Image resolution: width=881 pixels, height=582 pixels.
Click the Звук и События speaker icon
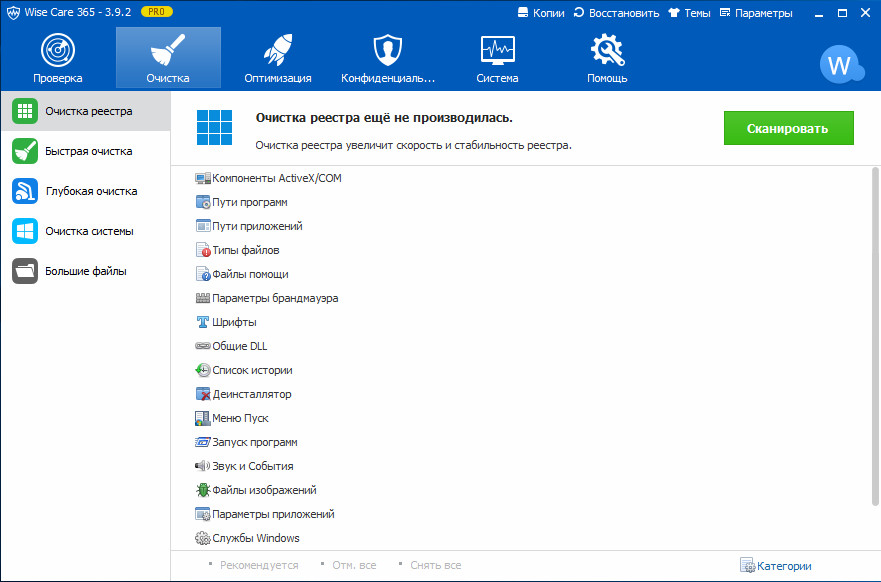202,466
